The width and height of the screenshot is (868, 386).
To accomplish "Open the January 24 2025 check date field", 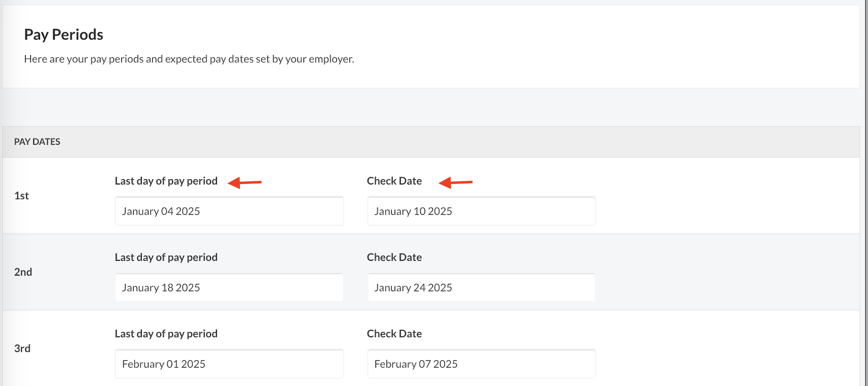I will (481, 288).
